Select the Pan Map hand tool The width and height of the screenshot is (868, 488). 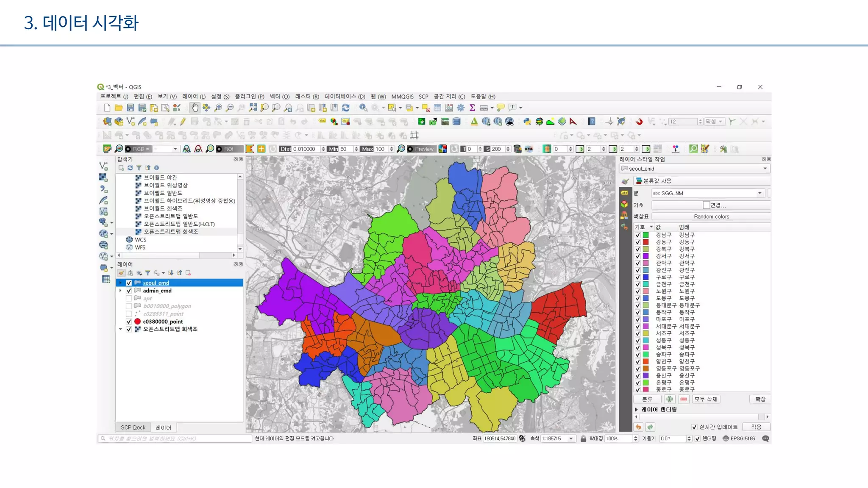tap(195, 108)
